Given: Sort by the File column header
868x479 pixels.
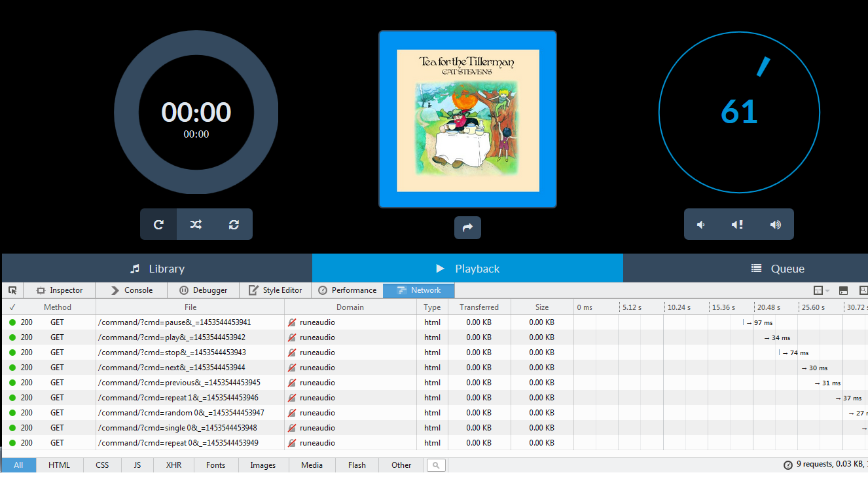Looking at the screenshot, I should [190, 307].
